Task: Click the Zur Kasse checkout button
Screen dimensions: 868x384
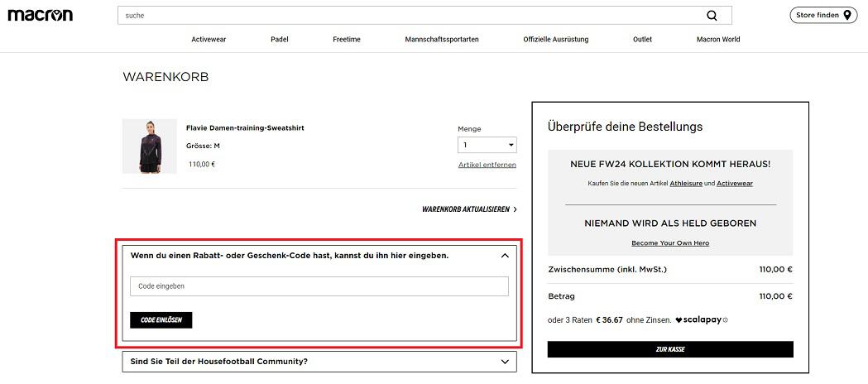Action: tap(670, 349)
